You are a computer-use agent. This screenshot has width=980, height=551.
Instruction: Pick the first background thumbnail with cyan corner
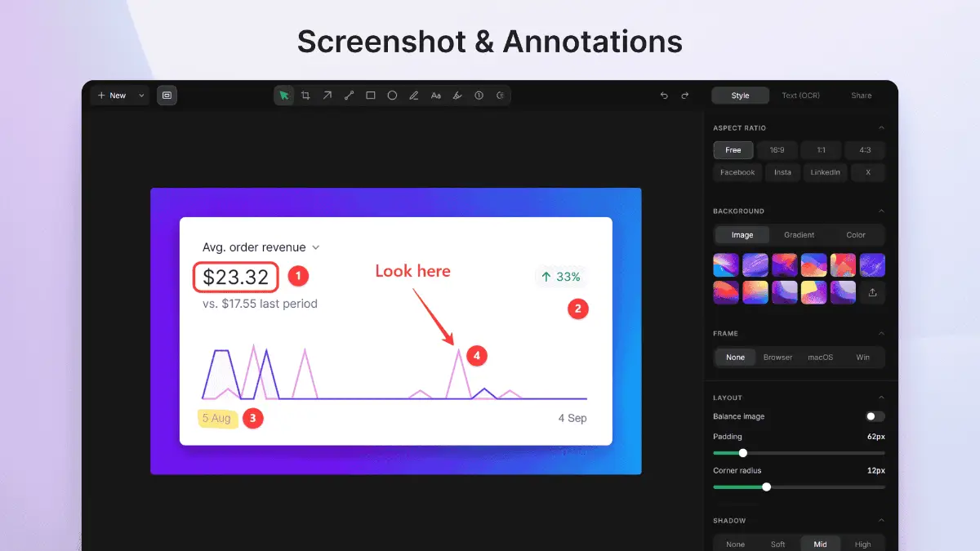click(x=726, y=264)
